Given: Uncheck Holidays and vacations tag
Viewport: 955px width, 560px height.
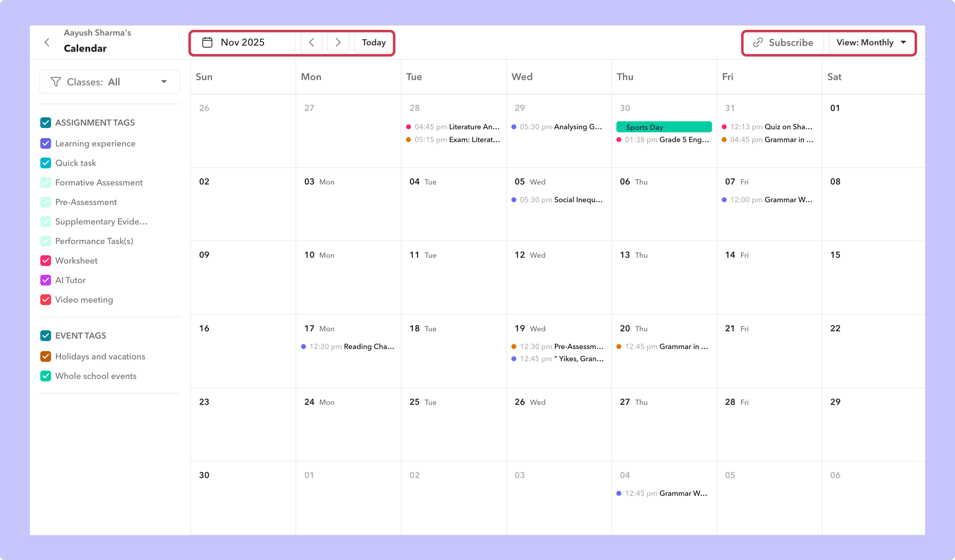Looking at the screenshot, I should click(x=46, y=357).
